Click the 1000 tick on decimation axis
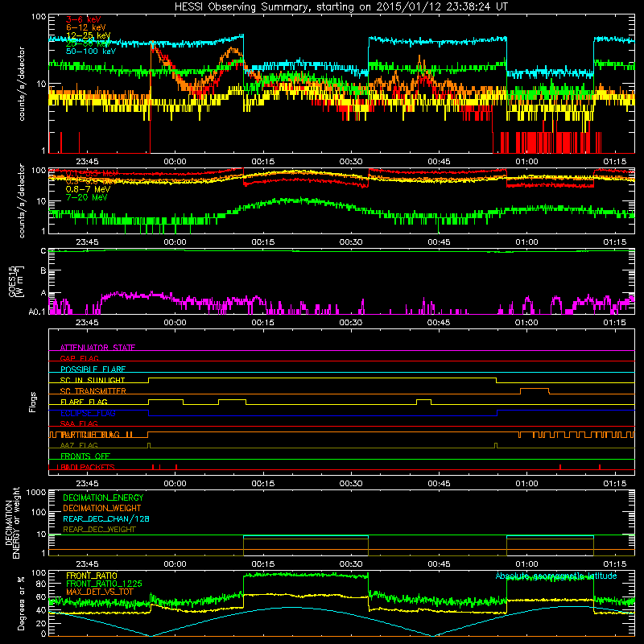This screenshot has width=644, height=644. coord(36,492)
